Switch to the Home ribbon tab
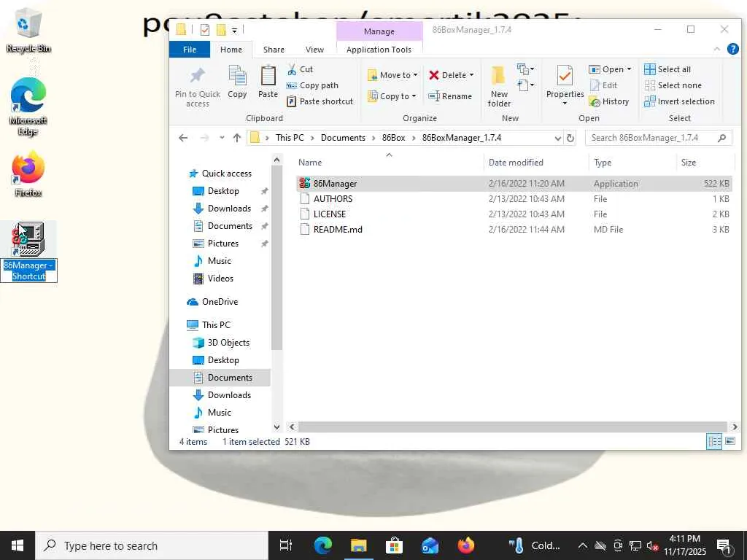 231,50
